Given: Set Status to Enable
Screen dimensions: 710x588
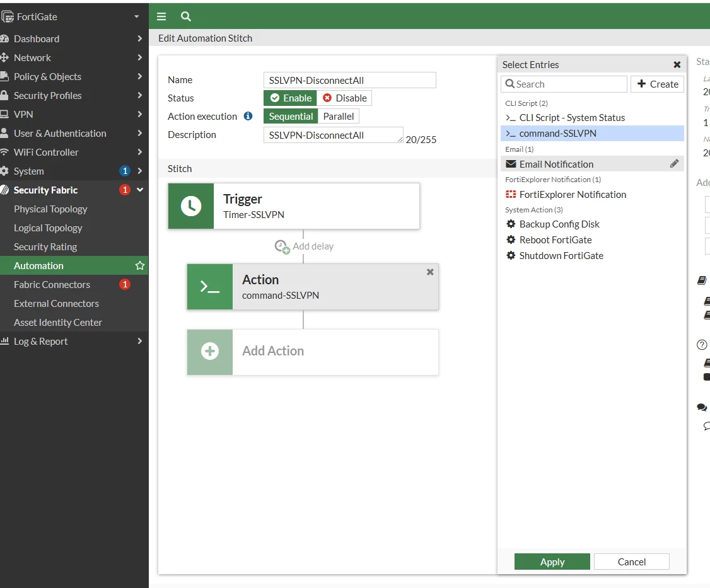Looking at the screenshot, I should [291, 98].
